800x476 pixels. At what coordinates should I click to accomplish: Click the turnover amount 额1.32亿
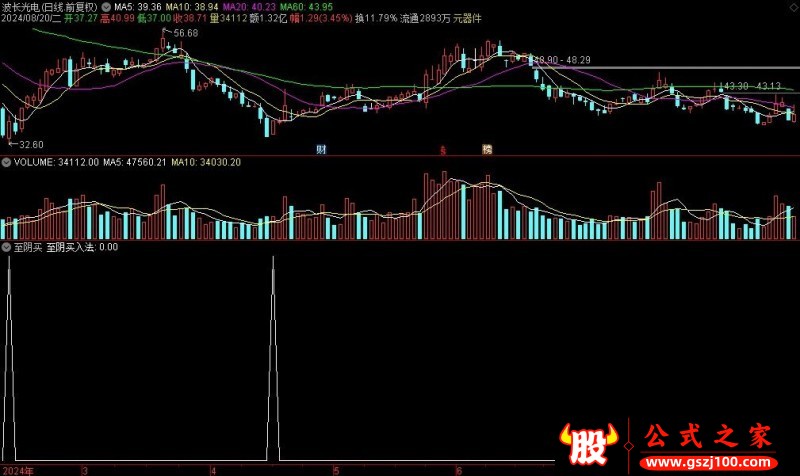(268, 18)
